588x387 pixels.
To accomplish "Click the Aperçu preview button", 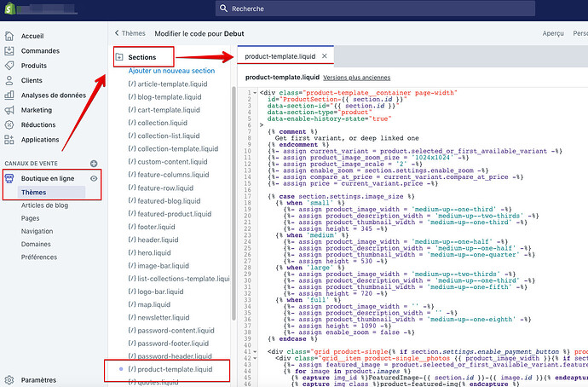I will pyautogui.click(x=553, y=33).
